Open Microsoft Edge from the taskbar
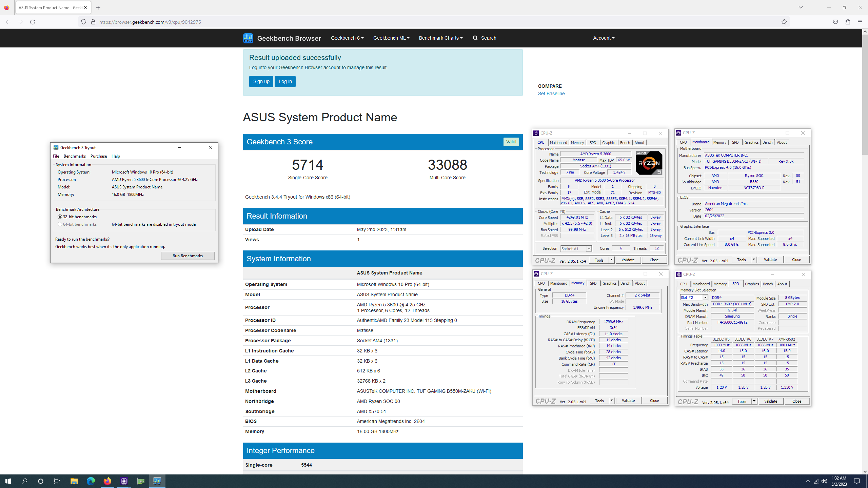 (x=91, y=481)
